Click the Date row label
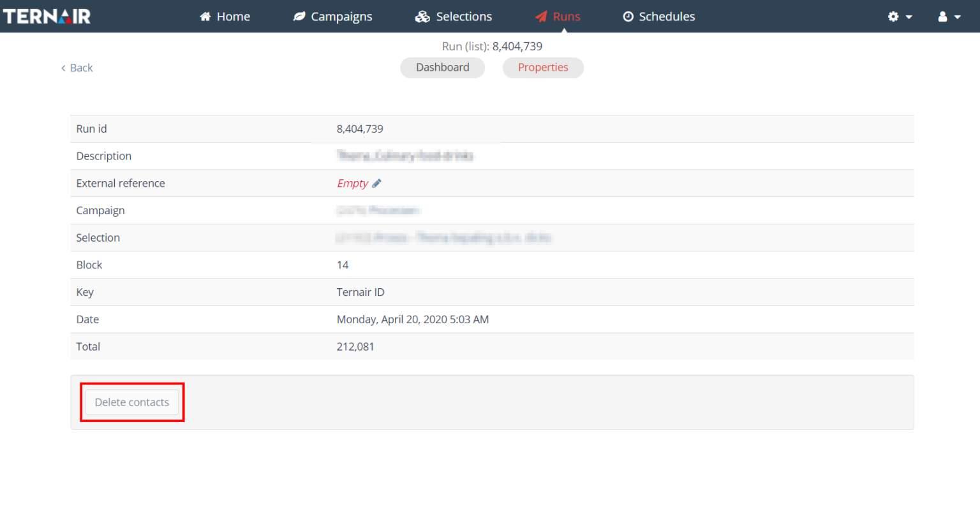This screenshot has height=512, width=980. point(87,319)
